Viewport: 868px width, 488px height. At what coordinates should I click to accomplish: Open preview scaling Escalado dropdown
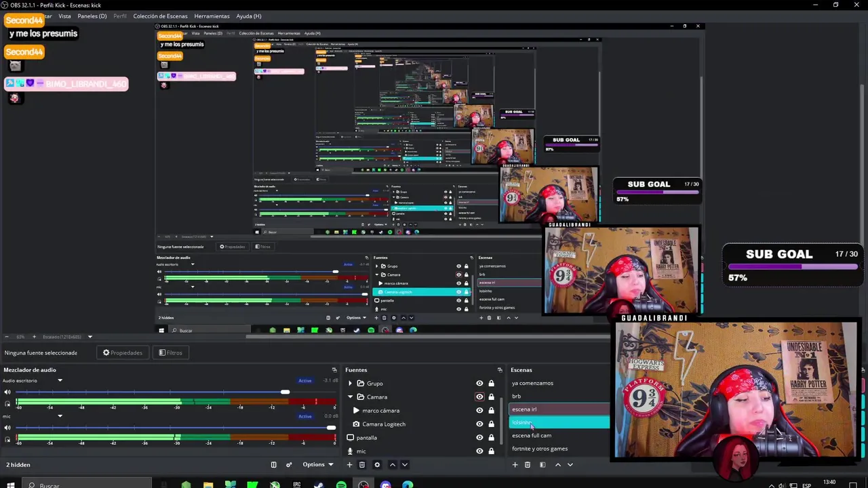[90, 337]
